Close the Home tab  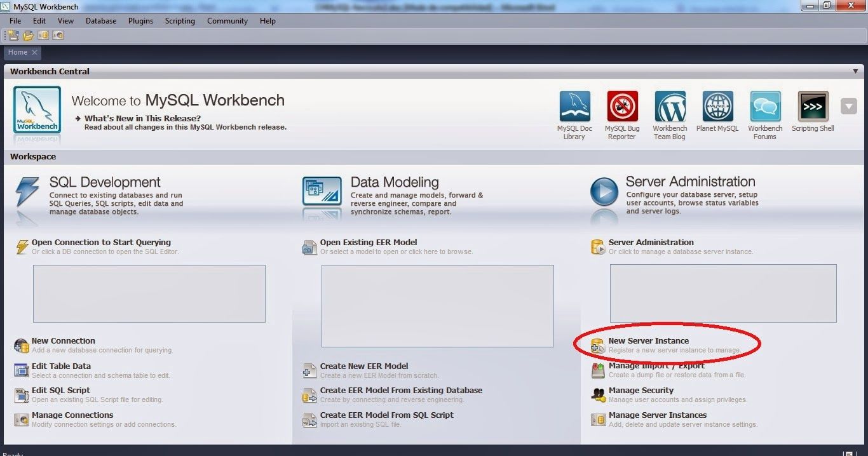pos(35,53)
